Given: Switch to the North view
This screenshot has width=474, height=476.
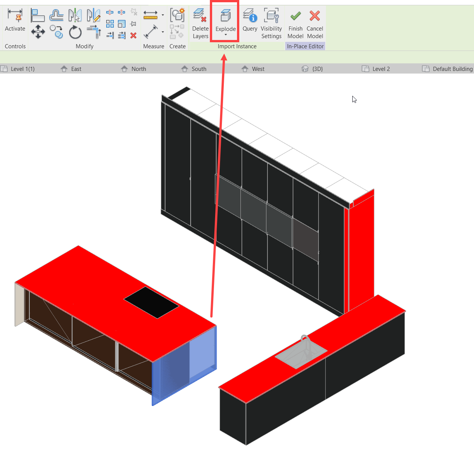Looking at the screenshot, I should pos(139,69).
